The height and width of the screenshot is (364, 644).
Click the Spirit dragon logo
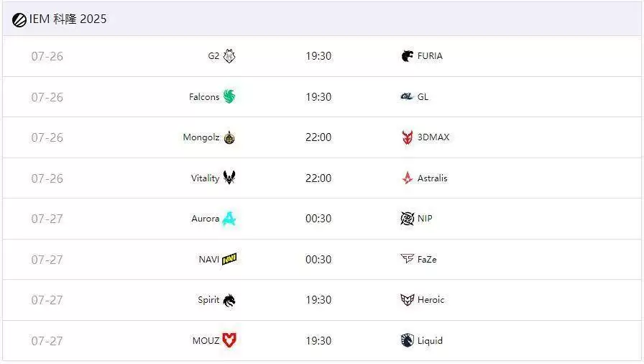(229, 300)
